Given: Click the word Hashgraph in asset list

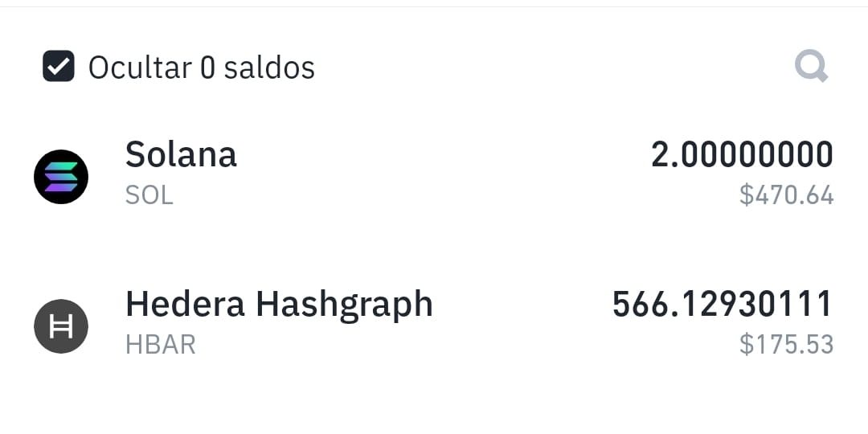Looking at the screenshot, I should pos(344,305).
